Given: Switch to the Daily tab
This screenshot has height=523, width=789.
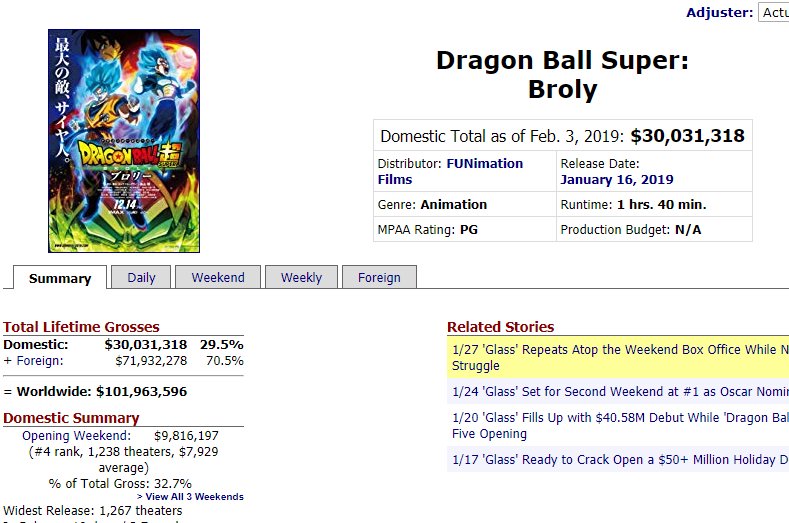Looking at the screenshot, I should 141,277.
